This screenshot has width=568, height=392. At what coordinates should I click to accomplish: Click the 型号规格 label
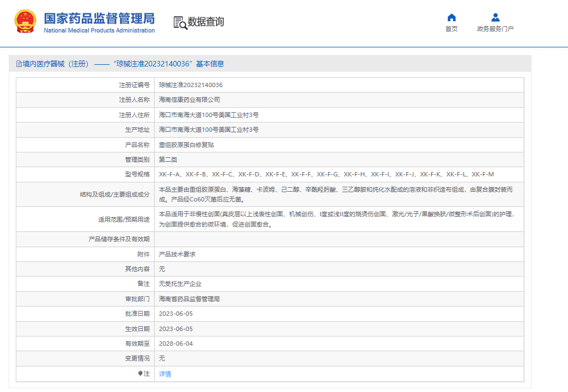(x=137, y=175)
